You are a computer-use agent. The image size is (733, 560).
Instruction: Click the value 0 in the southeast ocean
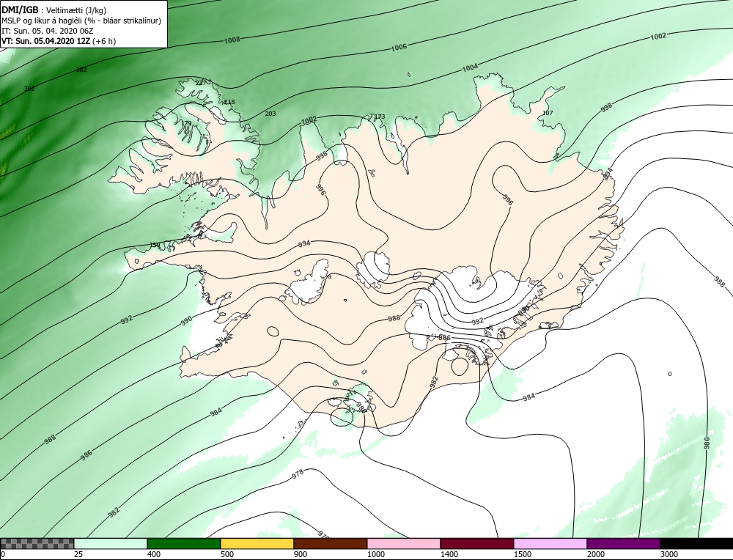click(670, 374)
